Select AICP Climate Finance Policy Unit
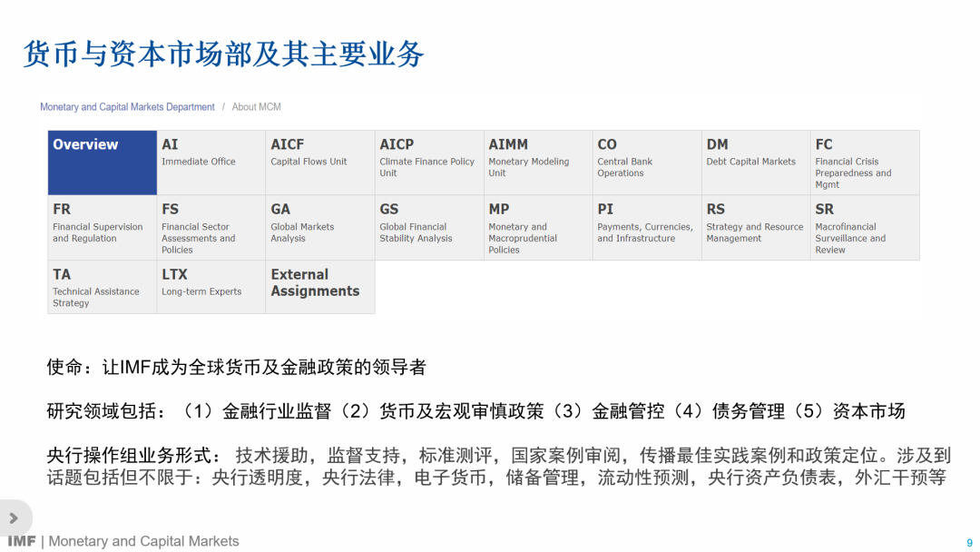 tap(428, 163)
